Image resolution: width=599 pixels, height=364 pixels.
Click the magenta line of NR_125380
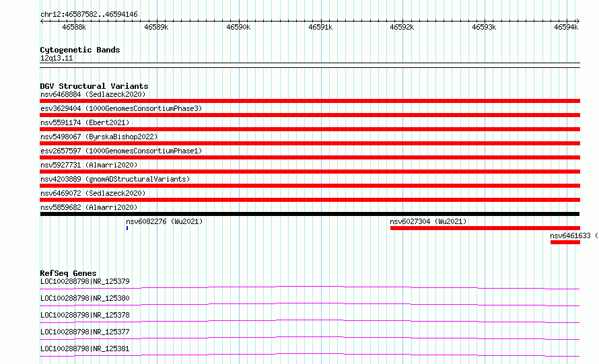(x=310, y=304)
